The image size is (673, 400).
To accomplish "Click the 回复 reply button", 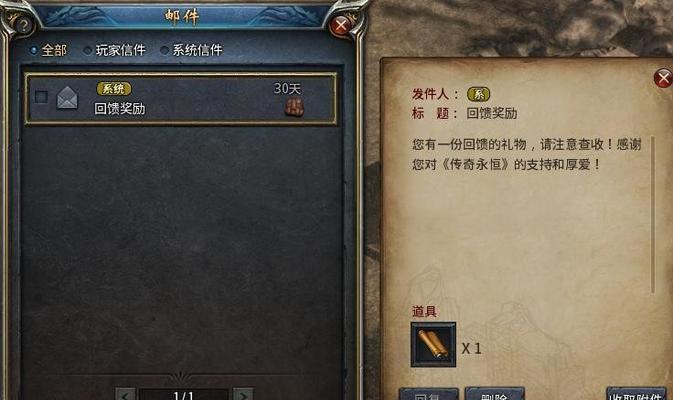I will [429, 394].
